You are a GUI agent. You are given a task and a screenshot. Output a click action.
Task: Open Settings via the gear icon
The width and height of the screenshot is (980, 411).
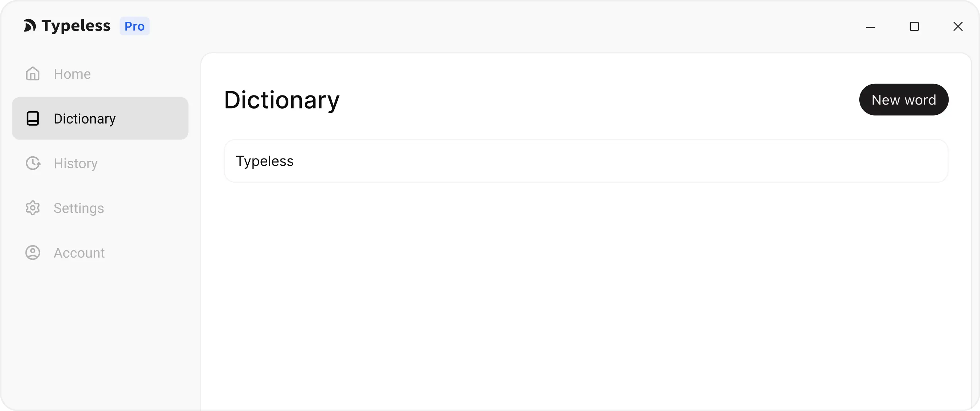coord(33,208)
